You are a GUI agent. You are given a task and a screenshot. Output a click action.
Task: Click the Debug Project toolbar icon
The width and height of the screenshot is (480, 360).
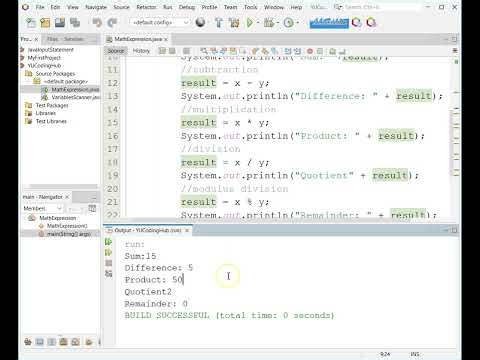pyautogui.click(x=268, y=23)
